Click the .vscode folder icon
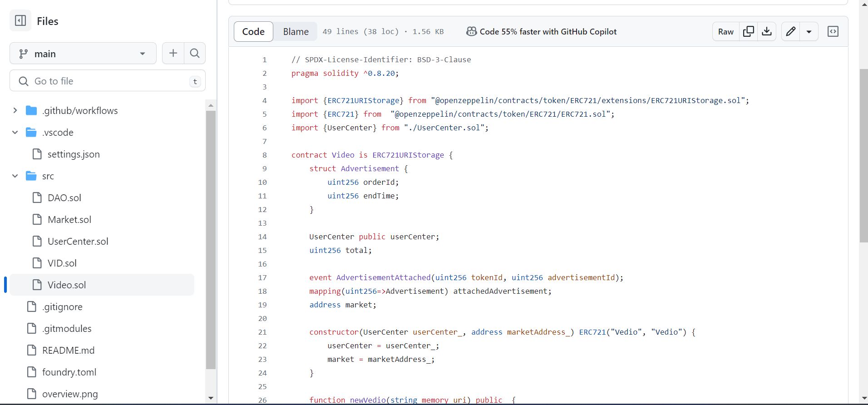 pyautogui.click(x=31, y=132)
